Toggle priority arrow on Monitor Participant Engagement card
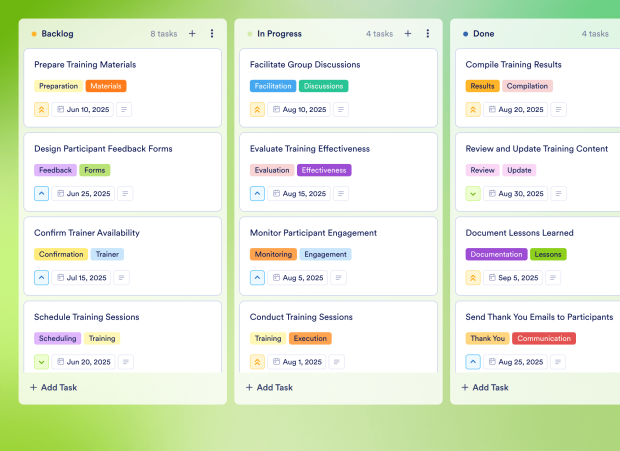620x451 pixels. 258,277
